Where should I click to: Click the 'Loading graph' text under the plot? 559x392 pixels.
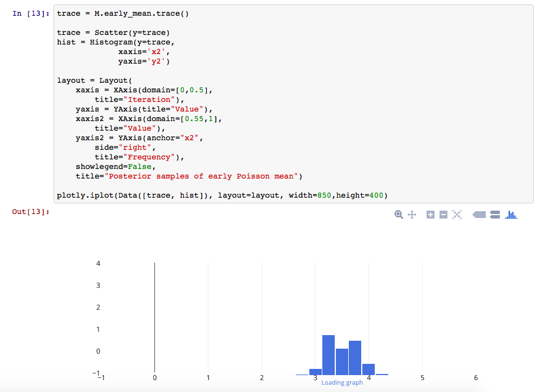pyautogui.click(x=342, y=382)
